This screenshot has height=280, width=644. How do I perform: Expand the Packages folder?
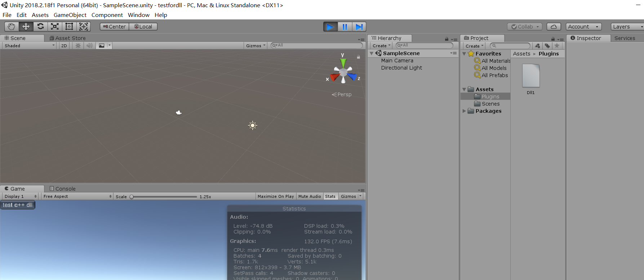click(x=464, y=111)
